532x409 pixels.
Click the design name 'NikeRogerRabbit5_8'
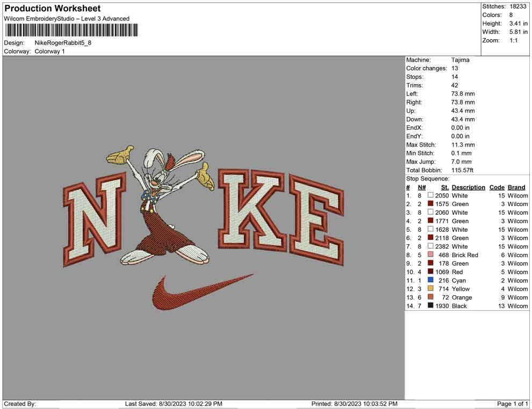63,43
